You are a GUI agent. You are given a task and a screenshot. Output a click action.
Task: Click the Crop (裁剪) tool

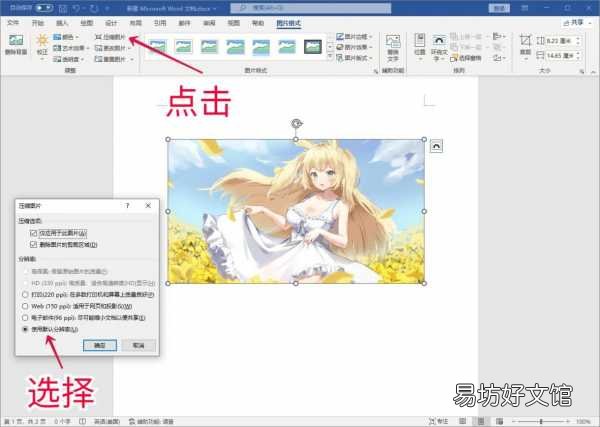coord(525,45)
